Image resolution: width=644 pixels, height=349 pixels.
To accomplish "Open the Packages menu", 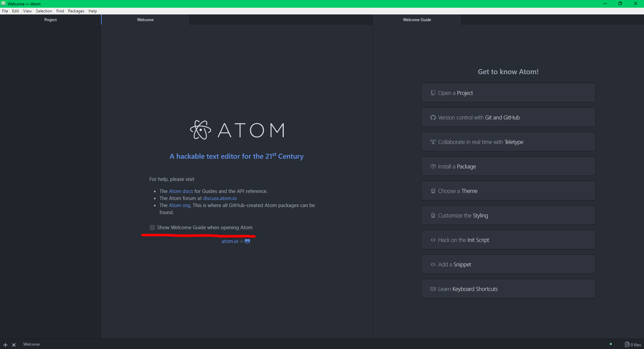I will (x=76, y=11).
